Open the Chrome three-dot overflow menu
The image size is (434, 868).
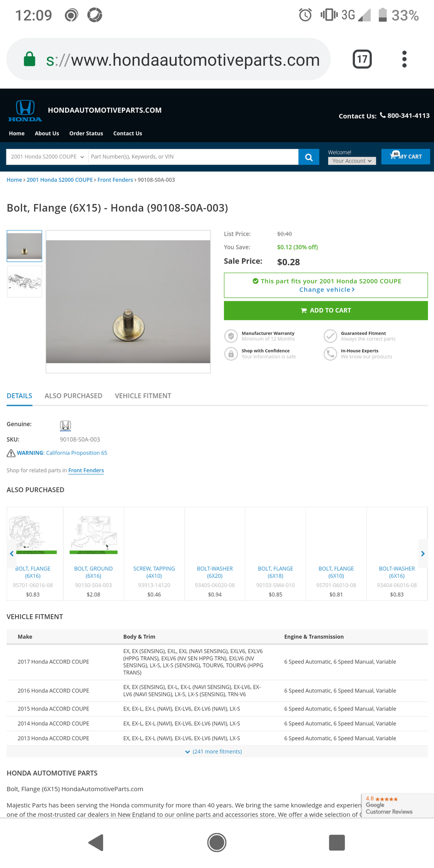click(x=404, y=59)
